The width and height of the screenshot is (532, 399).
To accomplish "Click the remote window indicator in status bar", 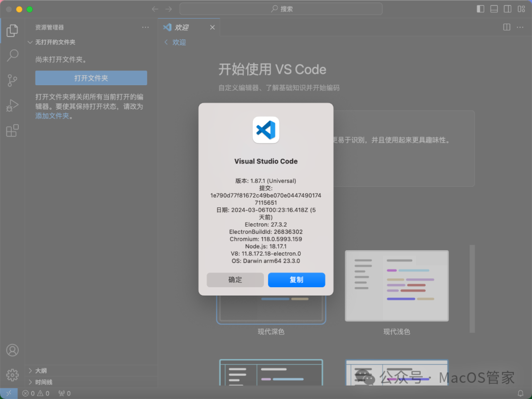I will point(9,393).
